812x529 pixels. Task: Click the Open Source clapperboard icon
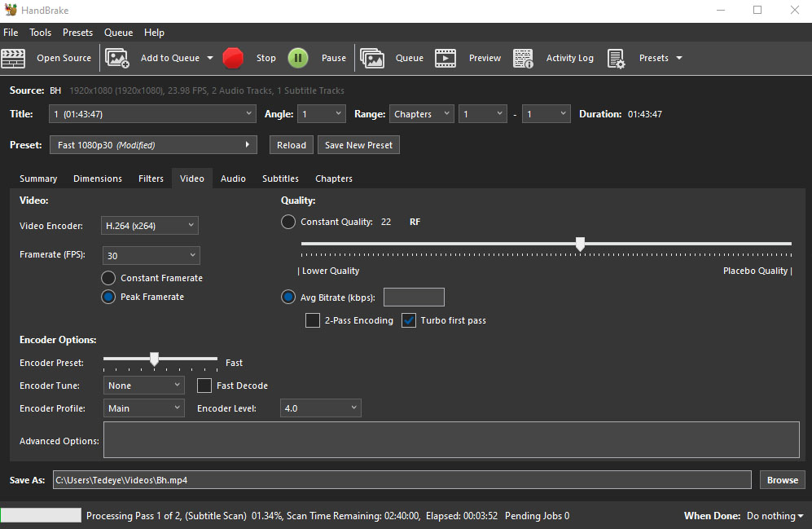(x=13, y=58)
